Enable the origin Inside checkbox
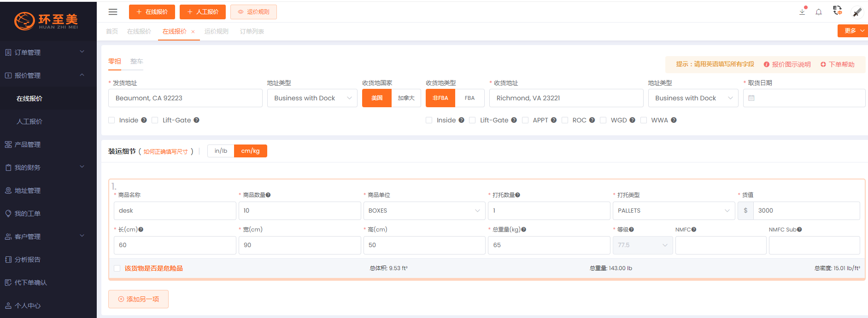Image resolution: width=868 pixels, height=318 pixels. coord(111,120)
